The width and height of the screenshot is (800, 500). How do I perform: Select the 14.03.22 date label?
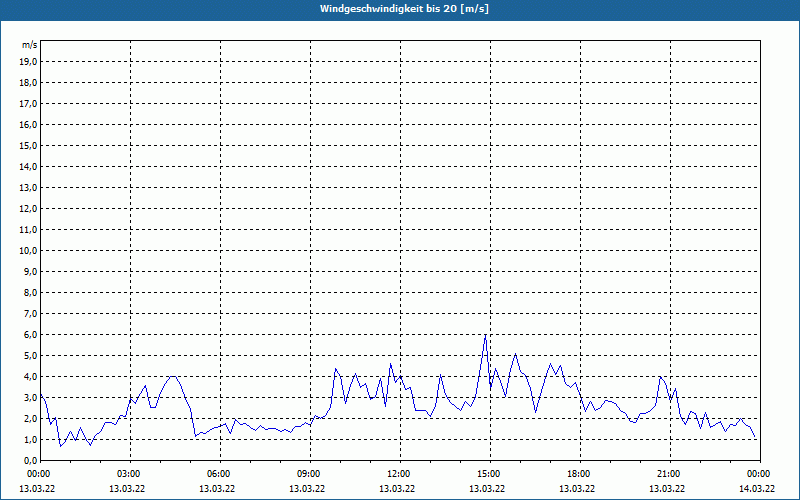(x=757, y=489)
